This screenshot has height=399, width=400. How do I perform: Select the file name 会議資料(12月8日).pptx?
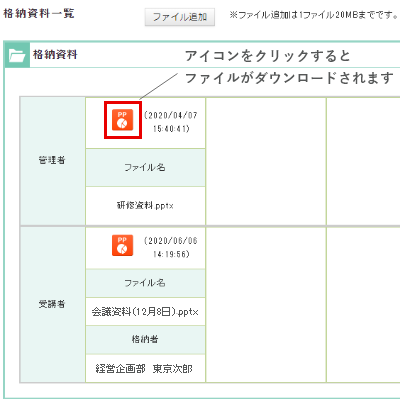point(145,312)
